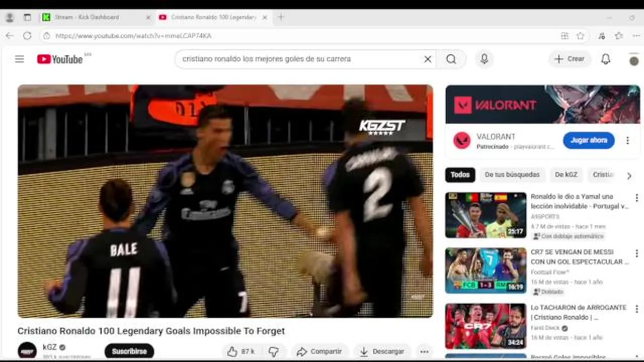Image resolution: width=644 pixels, height=362 pixels.
Task: Open options for Lo TACHARON video
Action: [x=636, y=309]
